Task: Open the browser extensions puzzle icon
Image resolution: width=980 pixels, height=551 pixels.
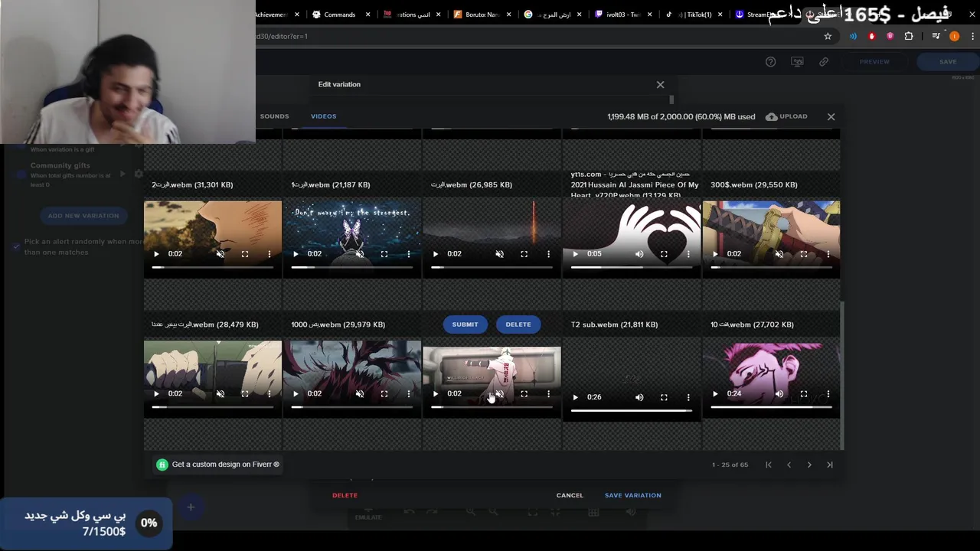Action: point(909,36)
